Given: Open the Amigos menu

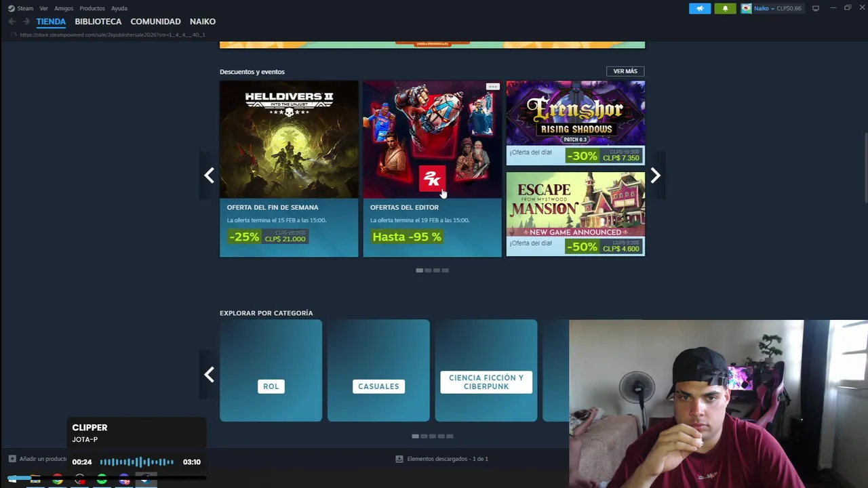Looking at the screenshot, I should point(64,8).
